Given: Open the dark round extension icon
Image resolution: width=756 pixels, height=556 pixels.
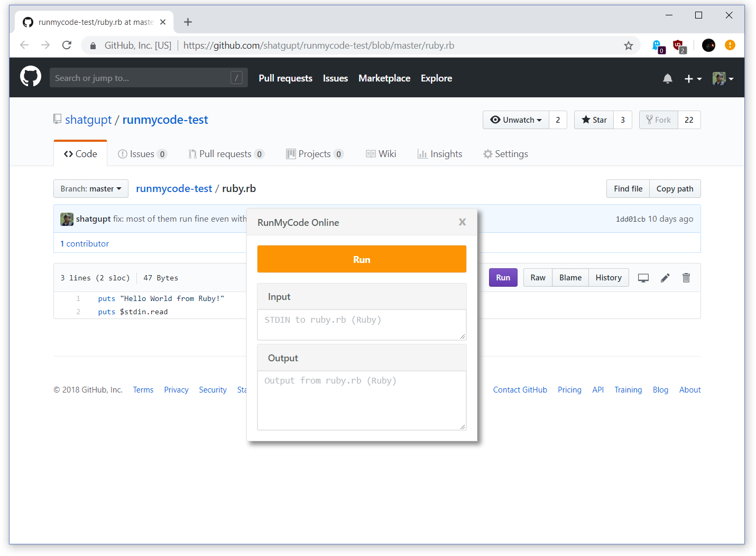Looking at the screenshot, I should (708, 45).
